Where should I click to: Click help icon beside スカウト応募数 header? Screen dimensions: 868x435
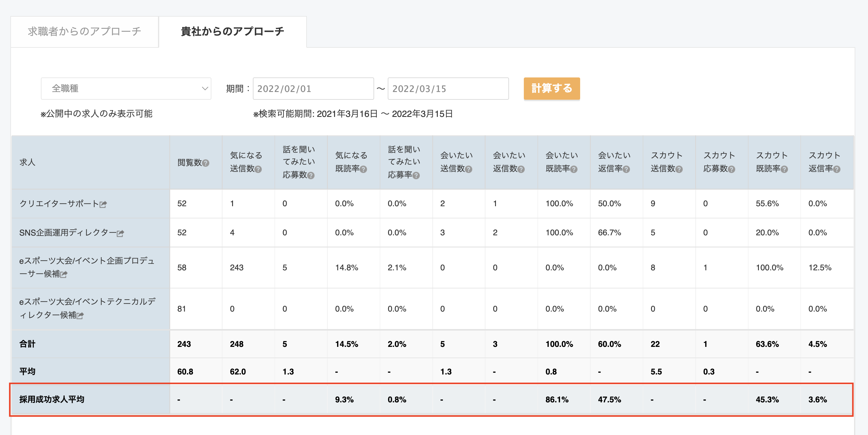(x=732, y=169)
